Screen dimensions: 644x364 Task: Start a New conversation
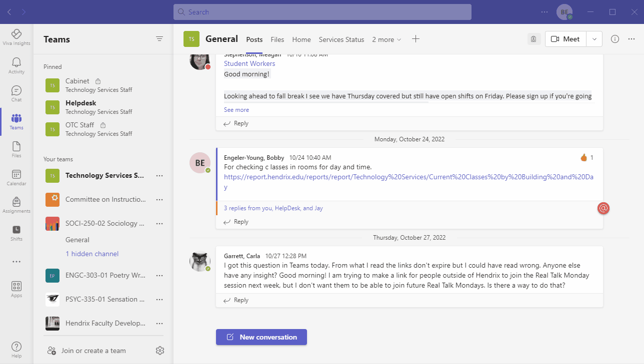(261, 337)
